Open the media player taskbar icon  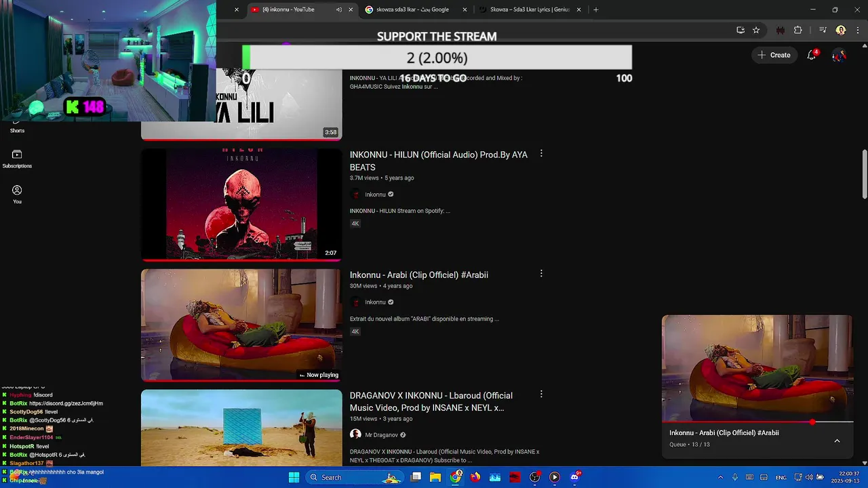555,477
